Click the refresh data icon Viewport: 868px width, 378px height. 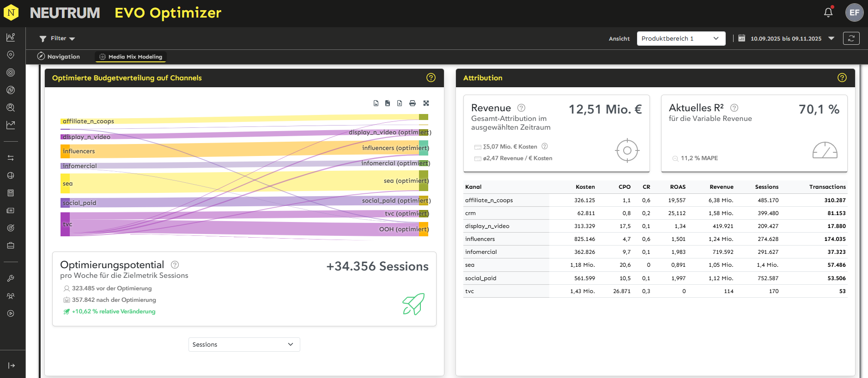click(x=851, y=38)
